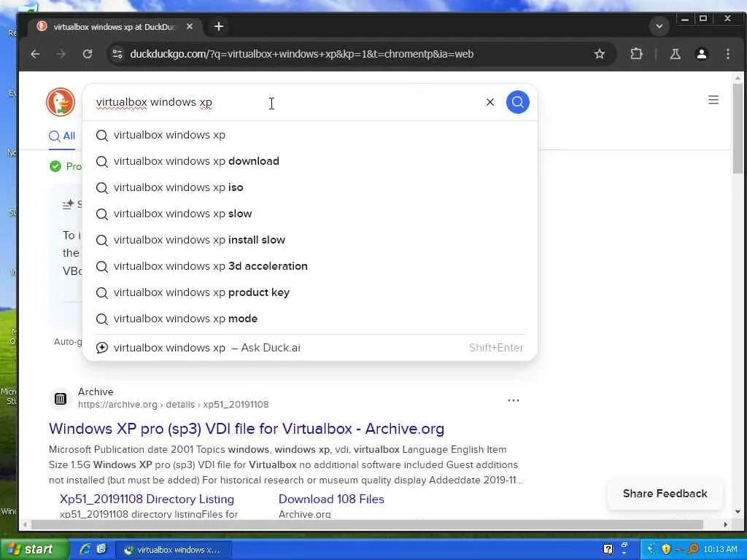Close the virtualbox windows xp tab
747x560 pixels.
[190, 27]
